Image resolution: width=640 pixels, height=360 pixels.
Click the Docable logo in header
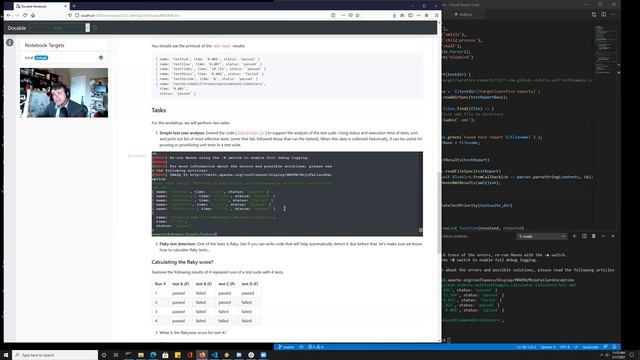coord(17,28)
